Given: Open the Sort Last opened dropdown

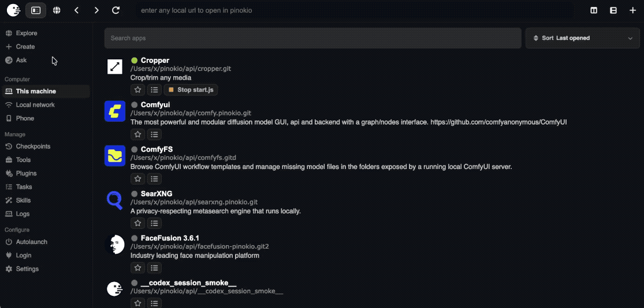Looking at the screenshot, I should (583, 38).
